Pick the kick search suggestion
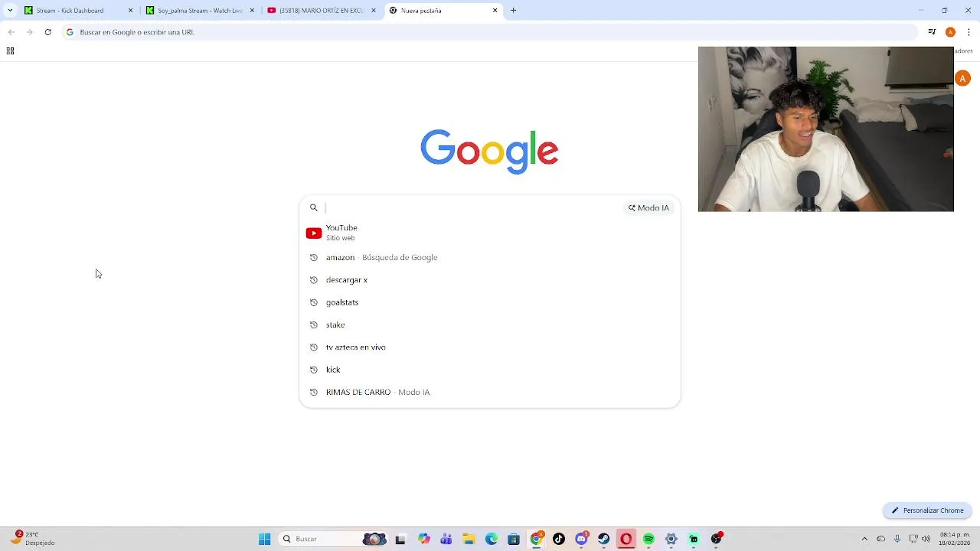Screen dimensions: 980x551 [490, 370]
